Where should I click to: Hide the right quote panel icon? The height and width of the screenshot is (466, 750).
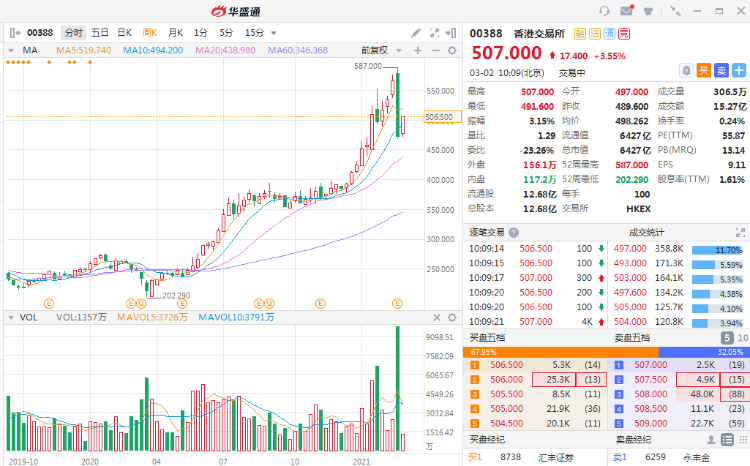coord(451,33)
